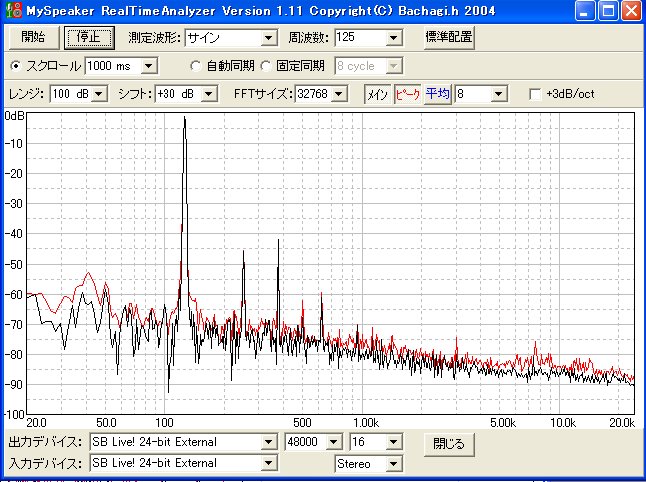Image resolution: width=646 pixels, height=482 pixels.
Task: Select the 固定同期 fixed sync radio button
Action: (266, 66)
